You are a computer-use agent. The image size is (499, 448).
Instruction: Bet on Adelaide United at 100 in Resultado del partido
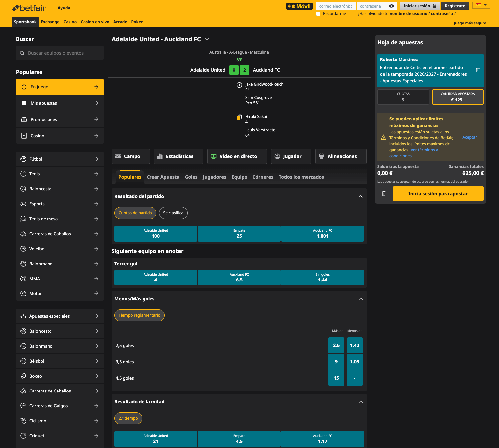tap(156, 234)
